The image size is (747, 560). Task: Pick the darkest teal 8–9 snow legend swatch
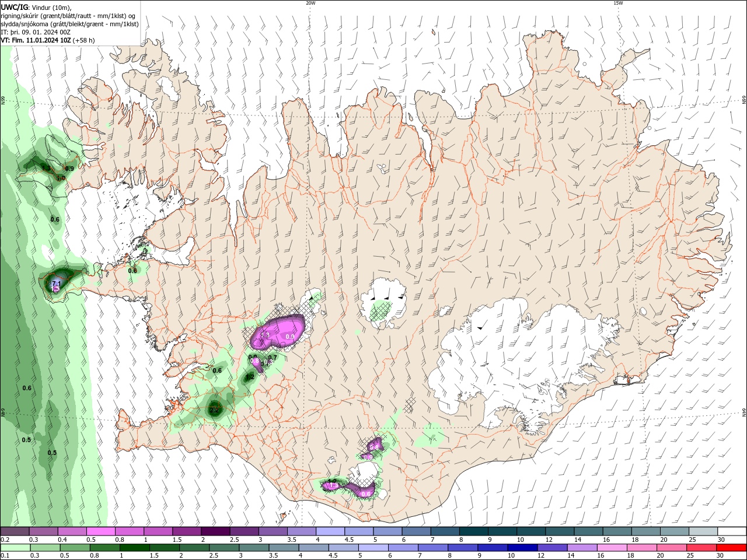[473, 531]
